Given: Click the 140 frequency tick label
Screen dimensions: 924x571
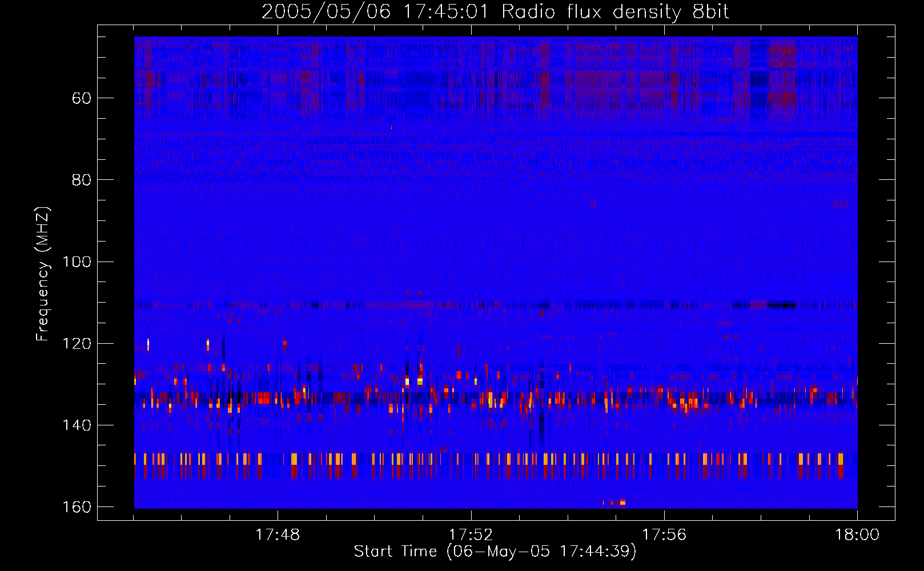Looking at the screenshot, I should 77,425.
